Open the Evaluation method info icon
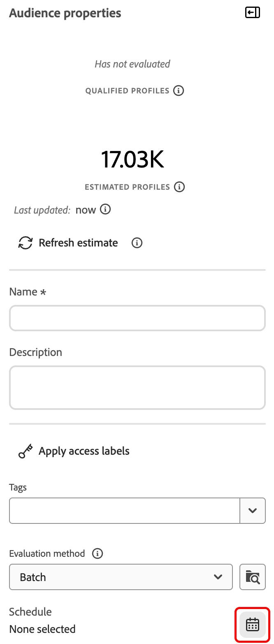 coord(98,553)
